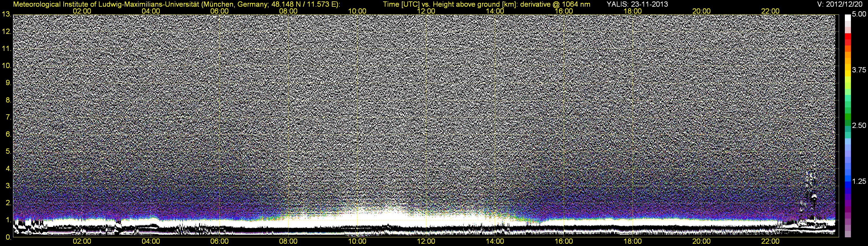868x246 pixels.
Task: Click the '16:00' label on bottom time axis
Action: click(x=564, y=242)
